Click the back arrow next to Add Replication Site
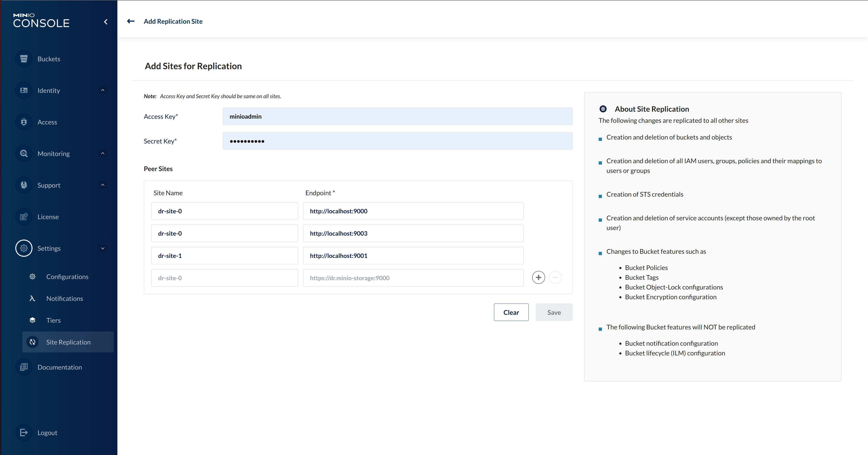 pyautogui.click(x=131, y=21)
